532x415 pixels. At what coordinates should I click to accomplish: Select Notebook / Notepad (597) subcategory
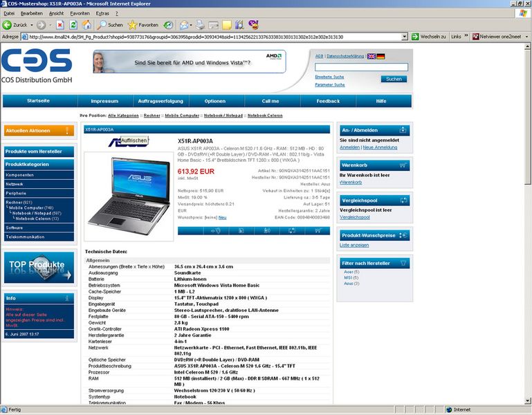click(x=37, y=213)
